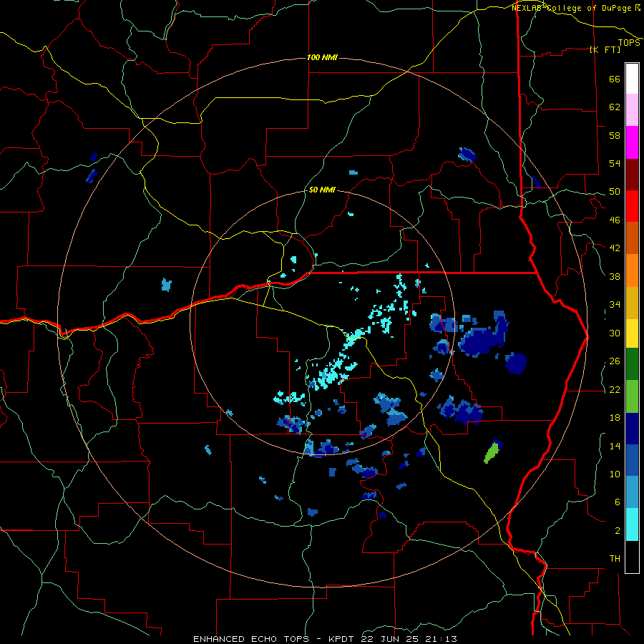
Task: Click the 42 legend value
Action: pyautogui.click(x=615, y=248)
